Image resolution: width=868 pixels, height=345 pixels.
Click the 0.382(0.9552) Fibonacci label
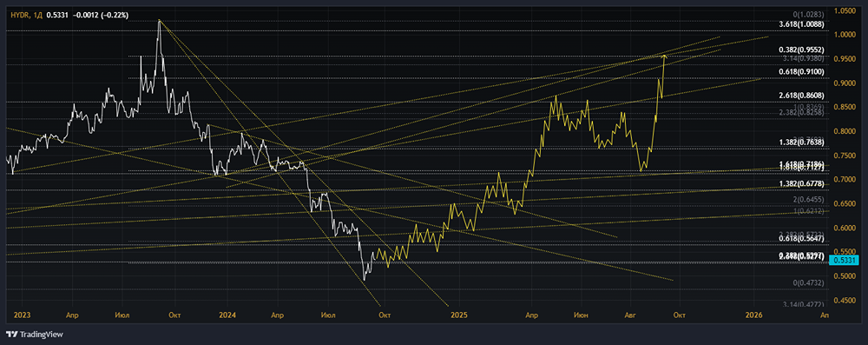point(801,50)
